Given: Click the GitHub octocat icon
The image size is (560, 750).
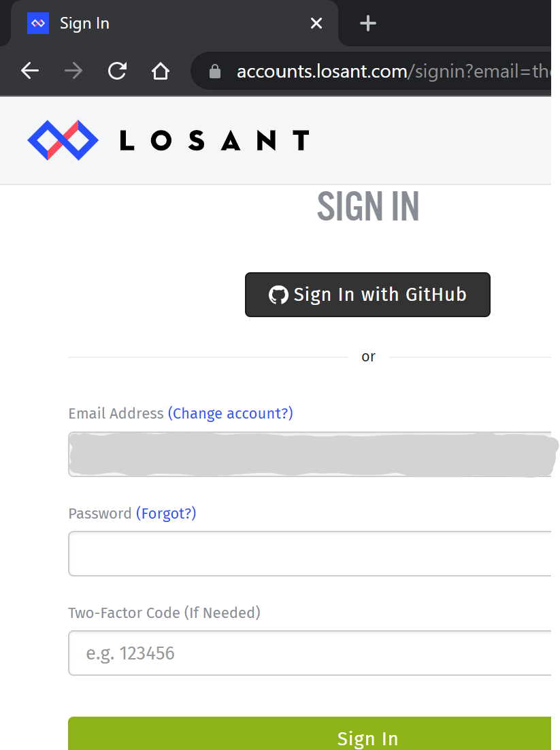Looking at the screenshot, I should pos(278,295).
